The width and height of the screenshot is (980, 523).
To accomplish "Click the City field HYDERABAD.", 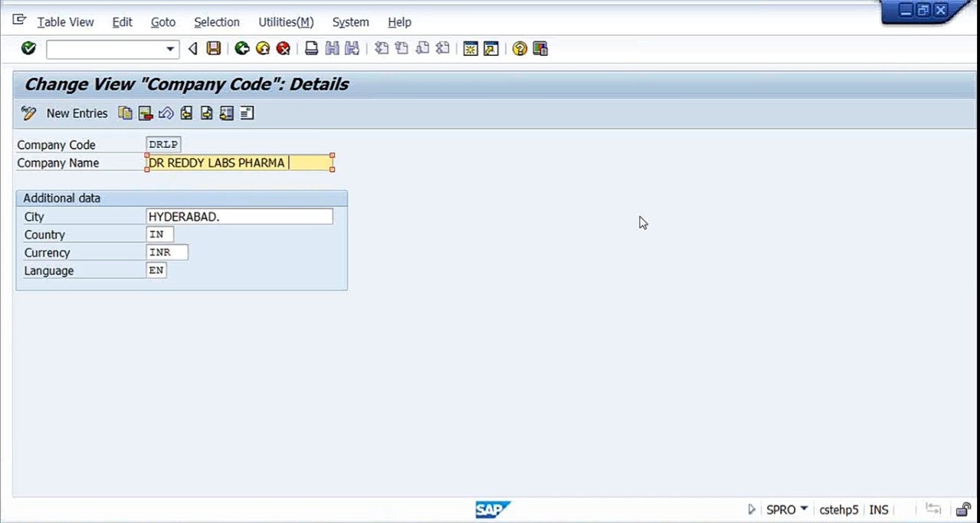I will click(240, 217).
